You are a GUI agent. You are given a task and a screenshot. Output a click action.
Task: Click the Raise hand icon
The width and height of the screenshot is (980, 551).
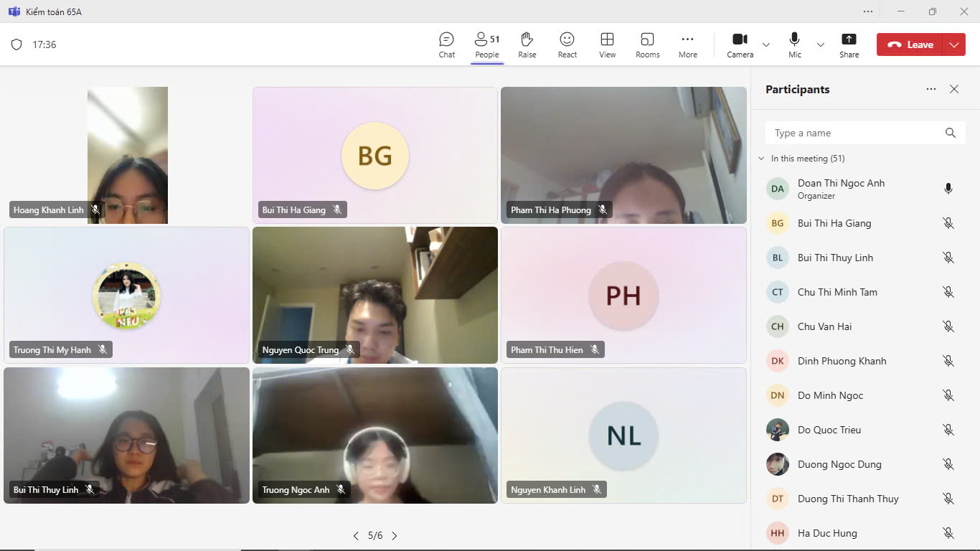pyautogui.click(x=527, y=44)
